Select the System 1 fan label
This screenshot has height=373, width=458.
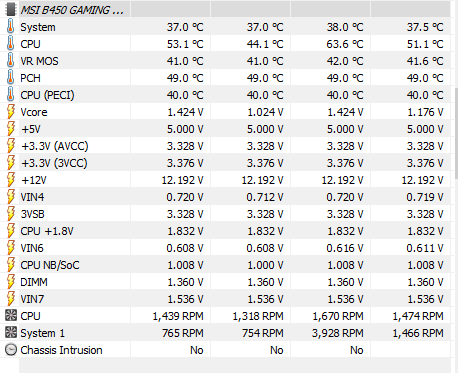pyautogui.click(x=42, y=333)
